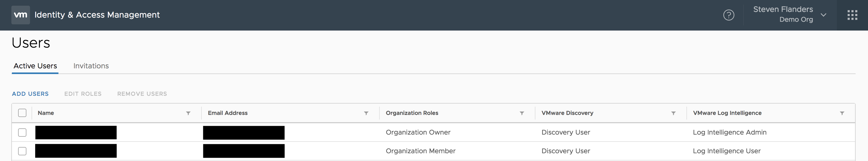Click the ADD USERS button
Screen dimensions: 868x161
coord(30,94)
